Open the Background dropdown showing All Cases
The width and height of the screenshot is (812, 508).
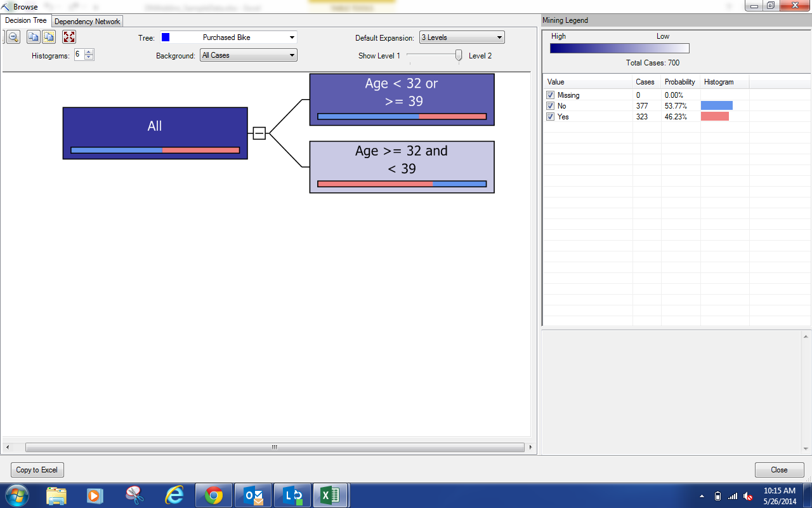[x=249, y=55]
